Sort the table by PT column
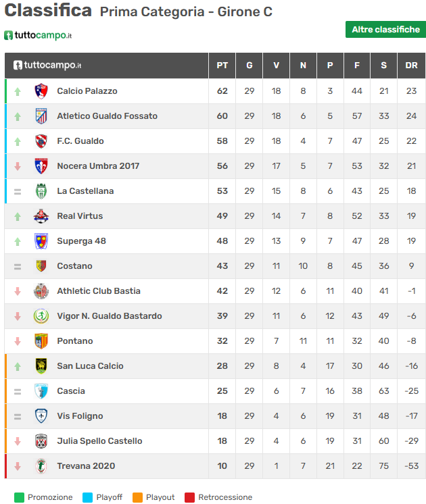Screen dimensions: 426x504 point(222,66)
